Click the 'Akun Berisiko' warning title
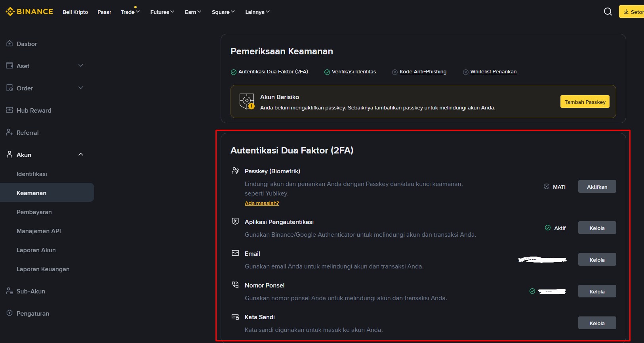Screen dimensions: 644x343 tap(280, 97)
